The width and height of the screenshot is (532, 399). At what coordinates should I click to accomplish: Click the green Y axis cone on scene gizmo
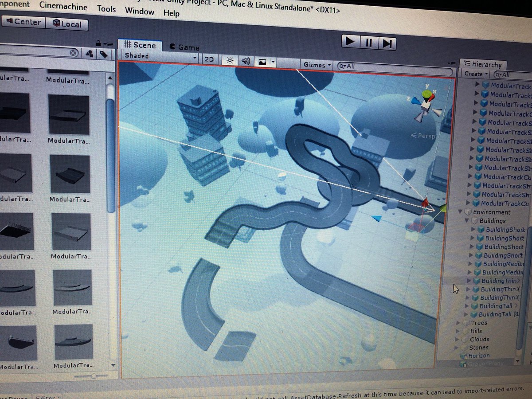pos(426,94)
